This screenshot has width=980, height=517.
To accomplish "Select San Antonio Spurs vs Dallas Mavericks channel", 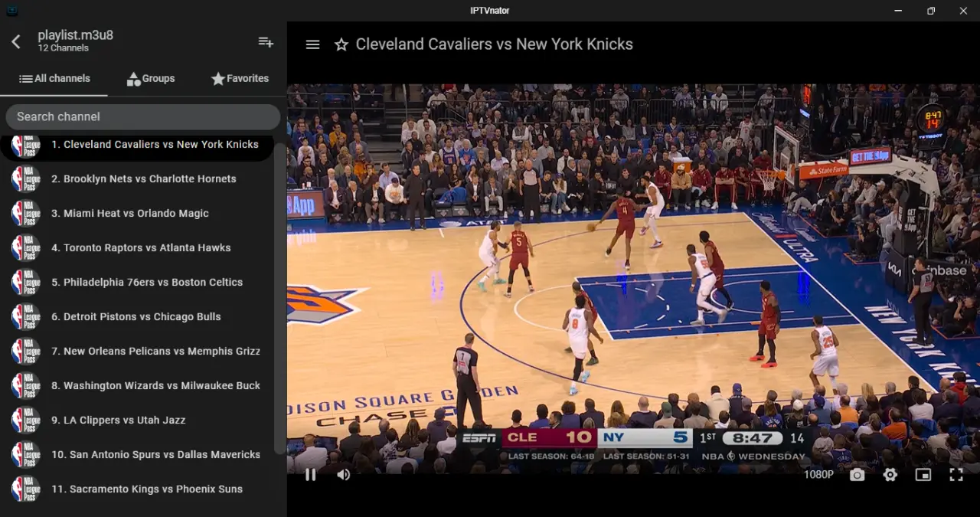I will [x=137, y=454].
